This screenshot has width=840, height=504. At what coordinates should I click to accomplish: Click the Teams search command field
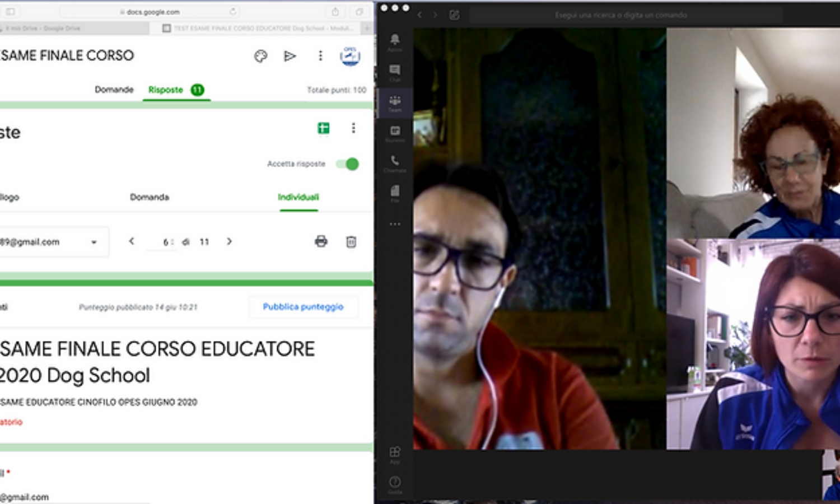620,15
